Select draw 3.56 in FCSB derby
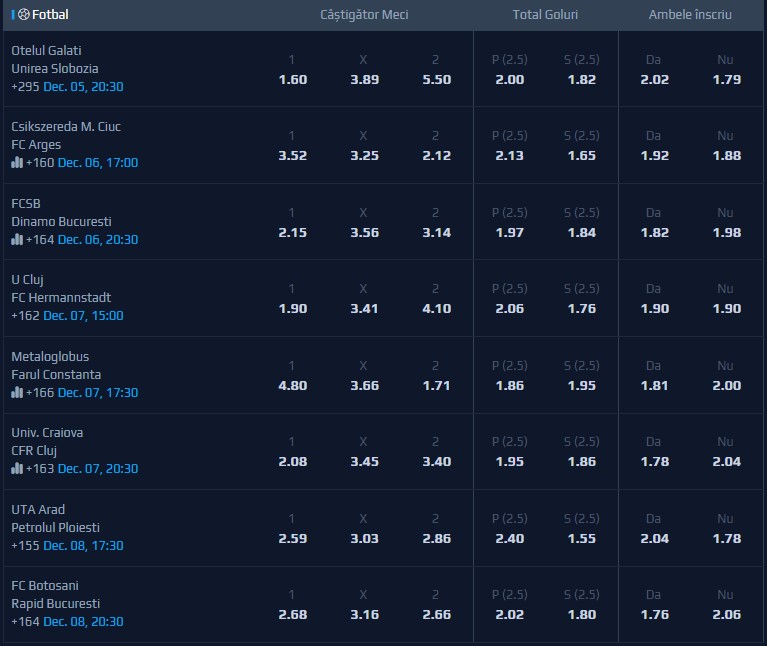767x646 pixels. [x=364, y=232]
